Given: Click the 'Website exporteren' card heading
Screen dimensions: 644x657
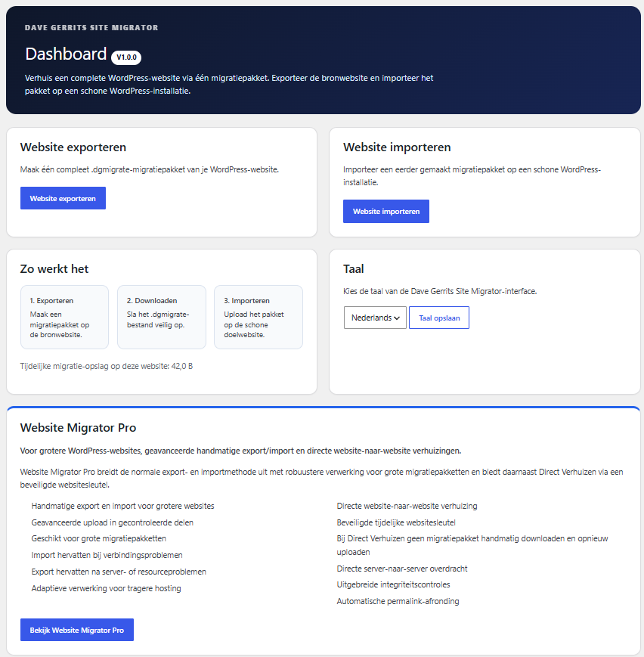Looking at the screenshot, I should (x=73, y=147).
